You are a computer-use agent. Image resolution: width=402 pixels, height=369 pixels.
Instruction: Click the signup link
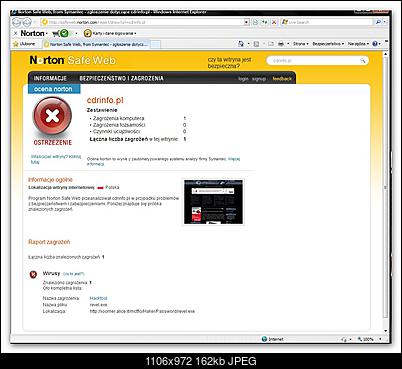click(259, 79)
